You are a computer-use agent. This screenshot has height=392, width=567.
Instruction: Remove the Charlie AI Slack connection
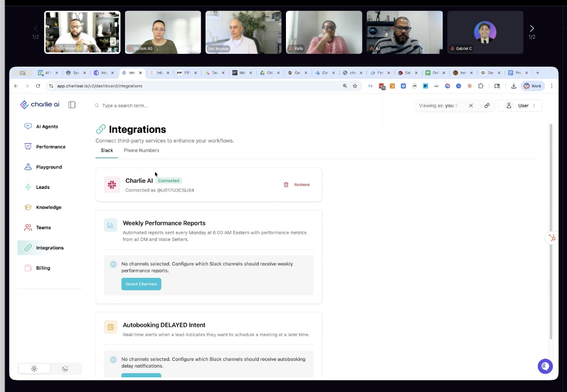pyautogui.click(x=297, y=185)
